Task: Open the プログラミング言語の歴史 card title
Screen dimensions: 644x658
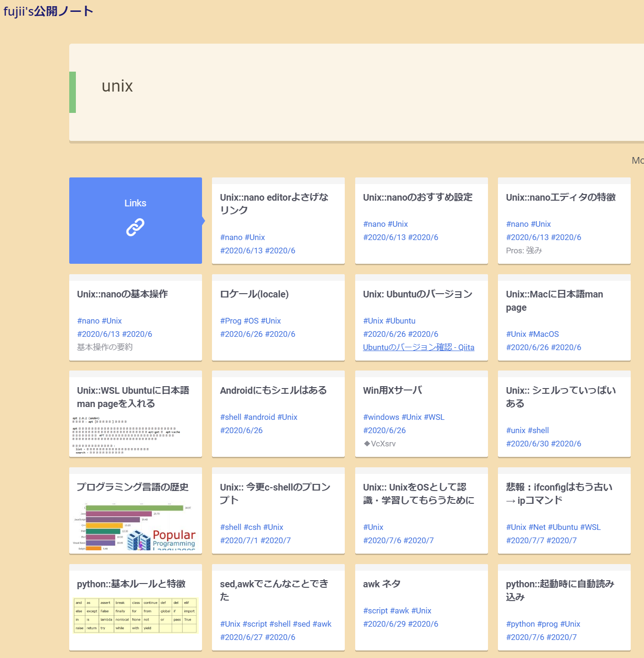Action: tap(133, 487)
